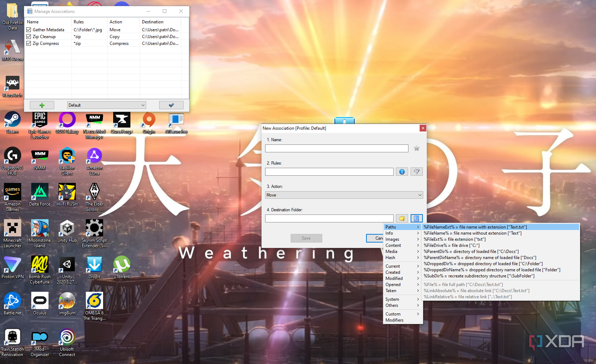Open ImgBurn desktop icon
This screenshot has width=596, height=364.
[67, 304]
